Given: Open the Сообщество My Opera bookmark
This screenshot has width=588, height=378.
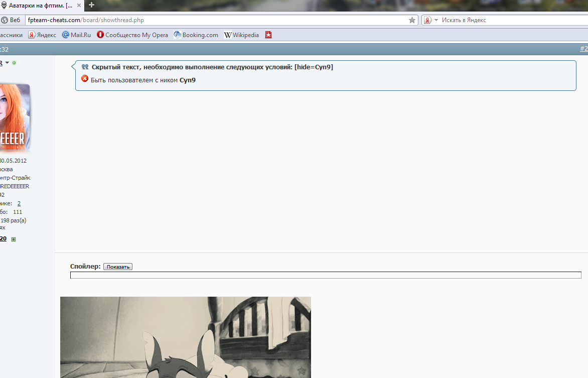Looking at the screenshot, I should click(132, 35).
